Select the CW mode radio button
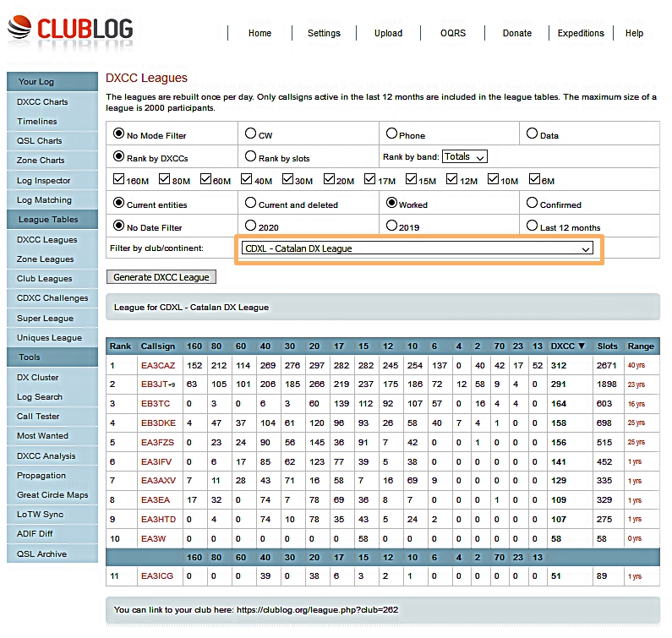This screenshot has width=672, height=638. point(251,134)
